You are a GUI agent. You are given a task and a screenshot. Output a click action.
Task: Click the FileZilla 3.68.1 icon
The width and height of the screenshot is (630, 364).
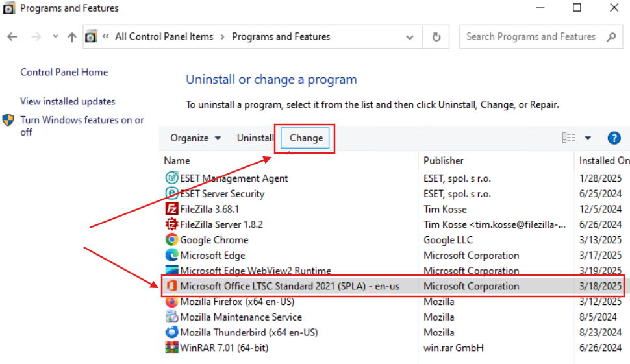point(171,209)
